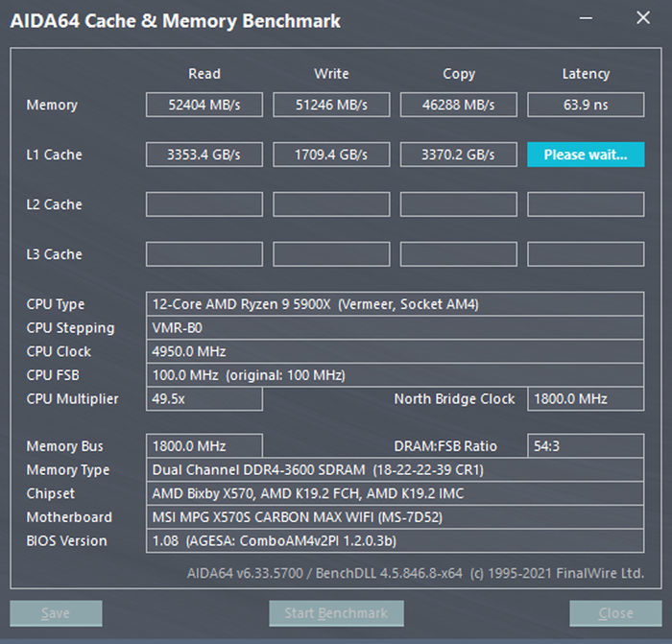Image resolution: width=672 pixels, height=644 pixels.
Task: Click the Memory Bus value 1800.0 MHz
Action: 204,446
